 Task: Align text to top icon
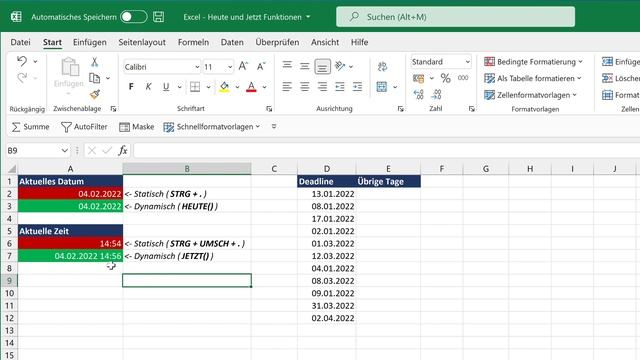tap(287, 65)
